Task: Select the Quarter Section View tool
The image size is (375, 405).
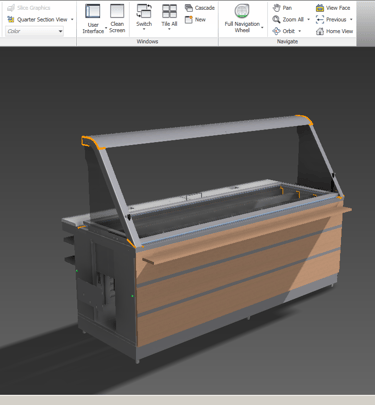Action: 38,20
